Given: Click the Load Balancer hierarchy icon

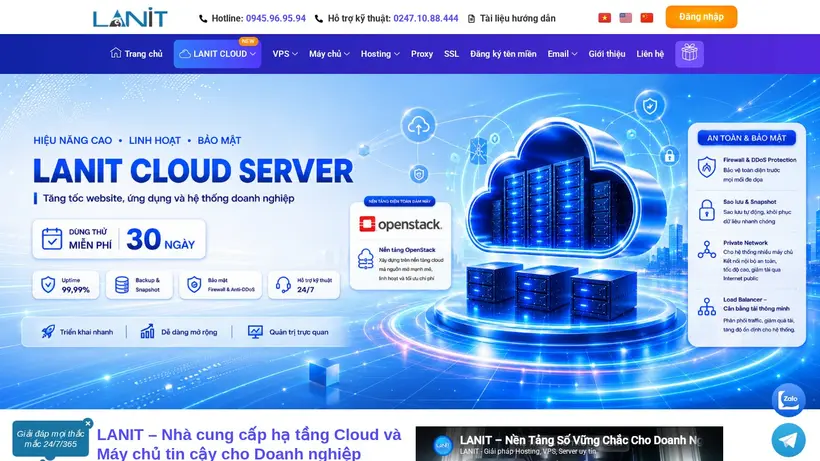Looking at the screenshot, I should pos(707,307).
